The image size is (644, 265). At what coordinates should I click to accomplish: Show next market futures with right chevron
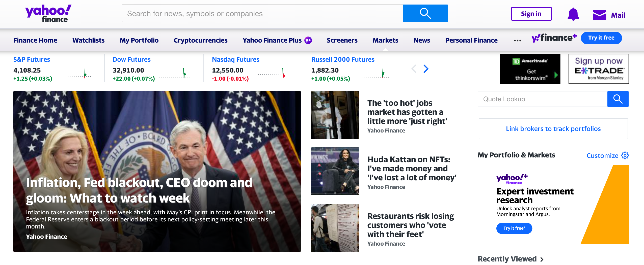click(x=426, y=69)
